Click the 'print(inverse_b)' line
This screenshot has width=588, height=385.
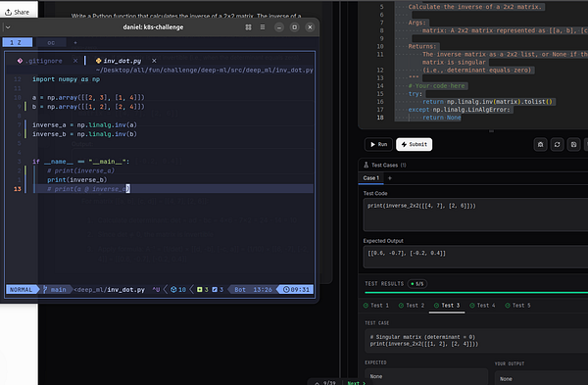click(x=76, y=180)
